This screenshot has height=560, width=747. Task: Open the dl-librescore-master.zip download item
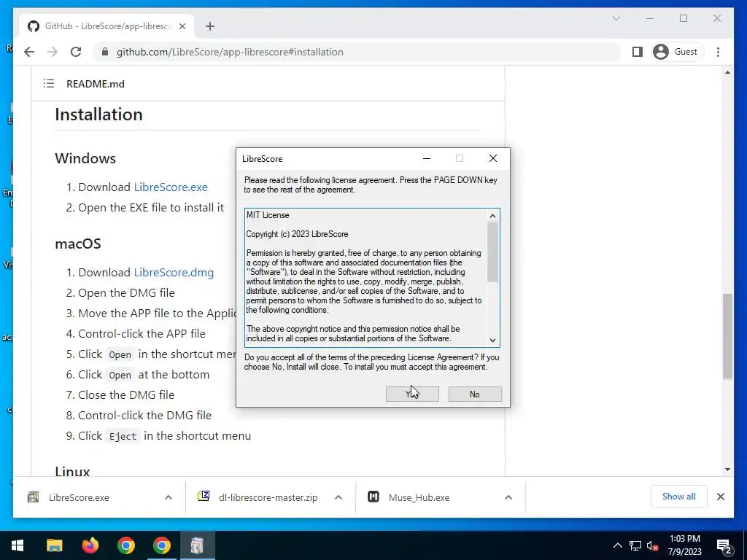point(268,497)
